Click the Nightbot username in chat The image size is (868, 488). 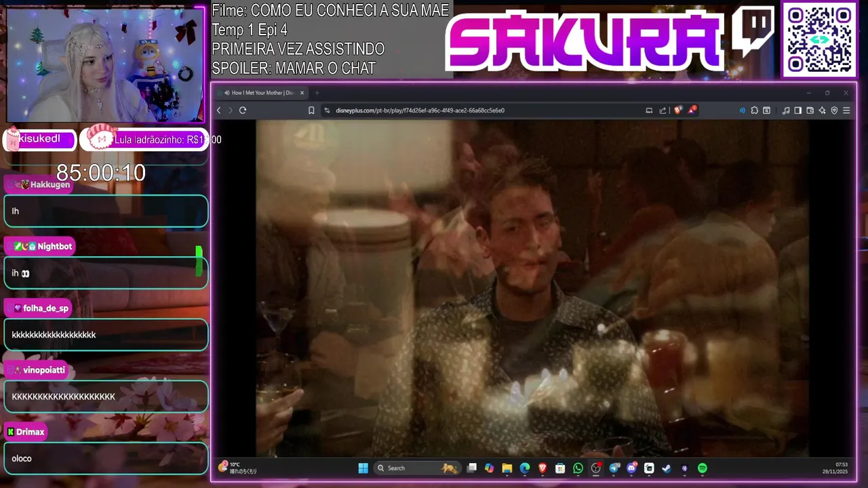coord(55,247)
